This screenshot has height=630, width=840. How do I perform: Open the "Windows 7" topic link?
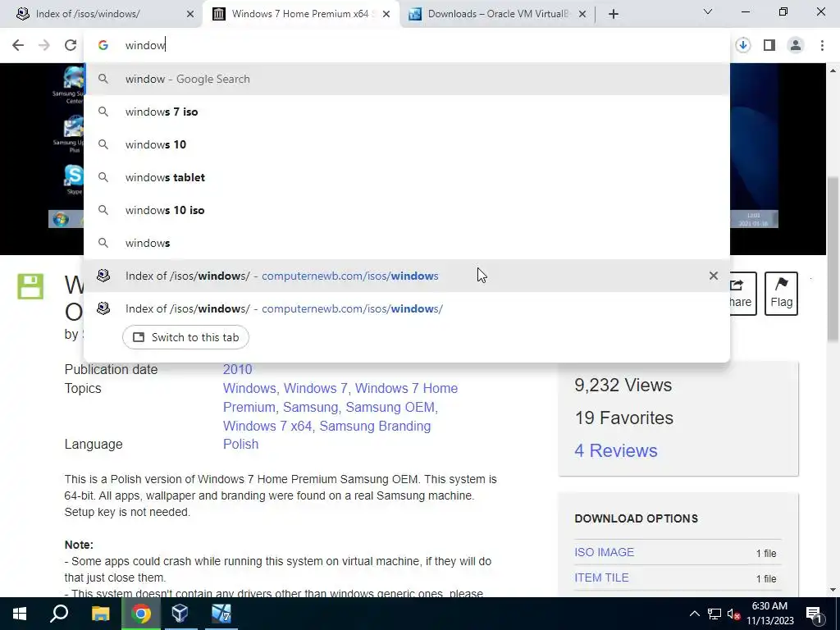pyautogui.click(x=316, y=388)
